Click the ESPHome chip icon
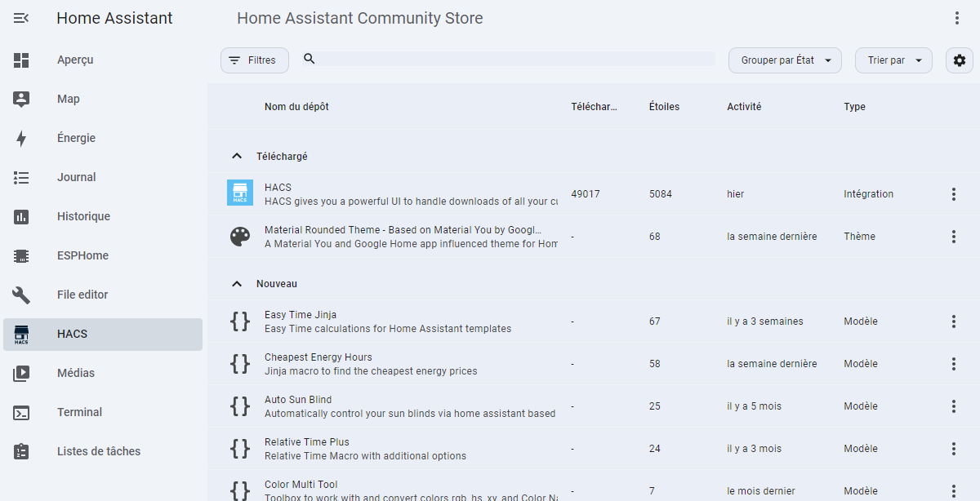This screenshot has height=501, width=980. [21, 255]
